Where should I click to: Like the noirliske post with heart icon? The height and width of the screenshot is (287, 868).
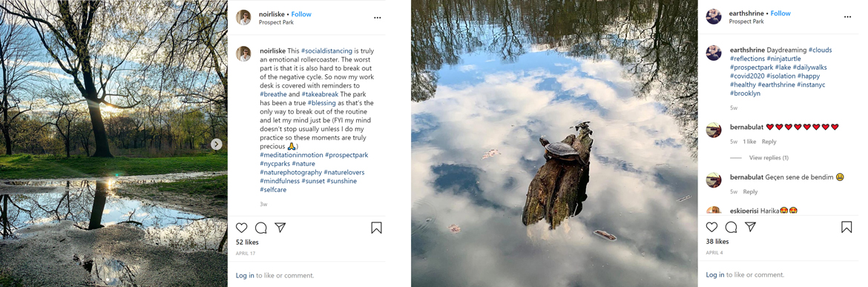coord(242,228)
